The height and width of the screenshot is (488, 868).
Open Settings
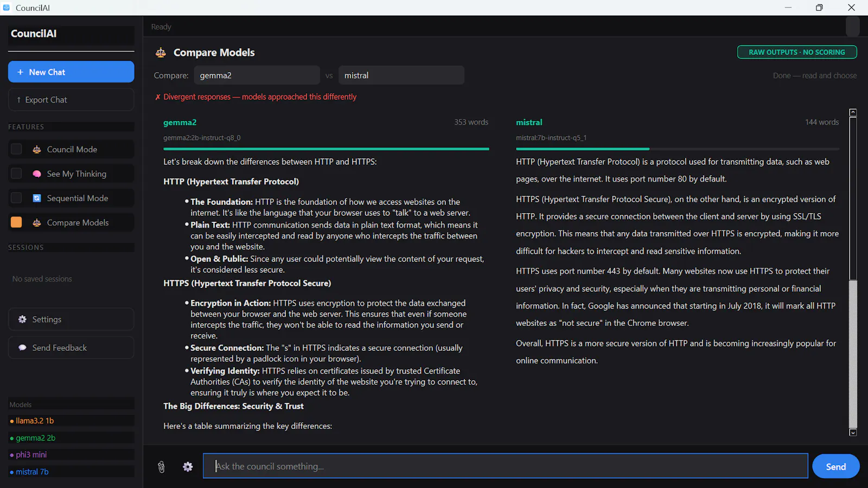(71, 319)
